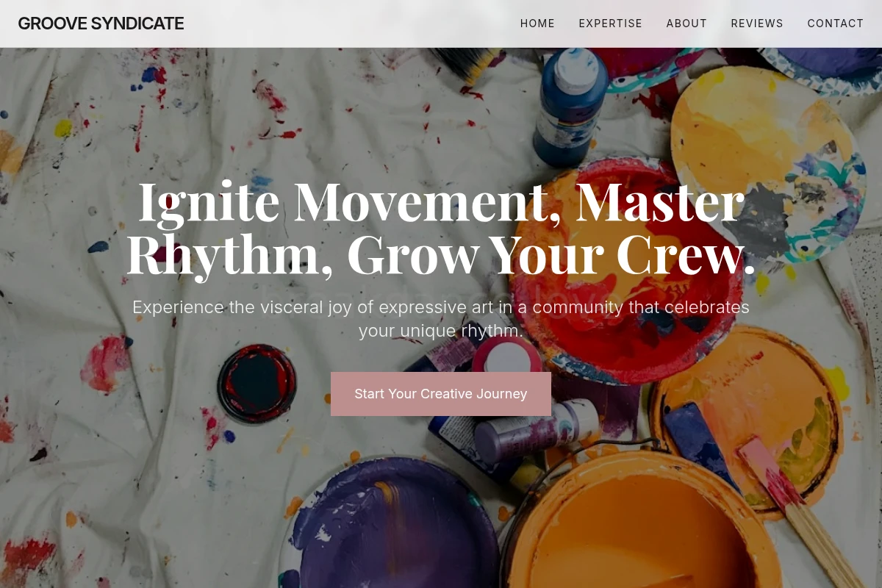This screenshot has height=588, width=882.
Task: Click the Ignite Movement headline text
Action: 441,228
